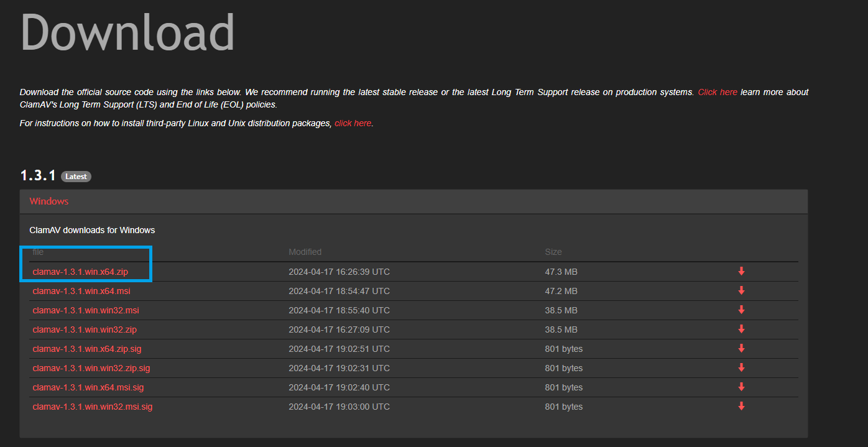
Task: Click date 2024-04-17 16:27:09 UTC
Action: coord(339,329)
